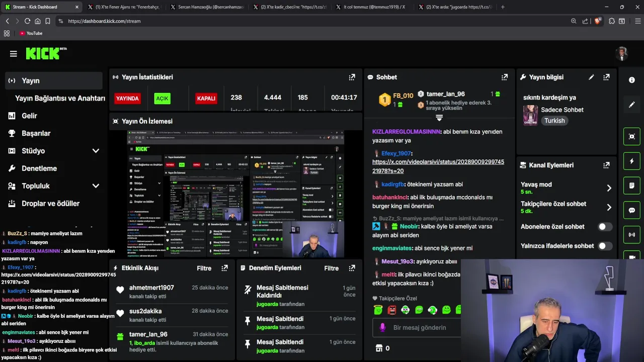644x362 pixels.
Task: Expand the Stüdyo sidebar section
Action: tap(96, 151)
